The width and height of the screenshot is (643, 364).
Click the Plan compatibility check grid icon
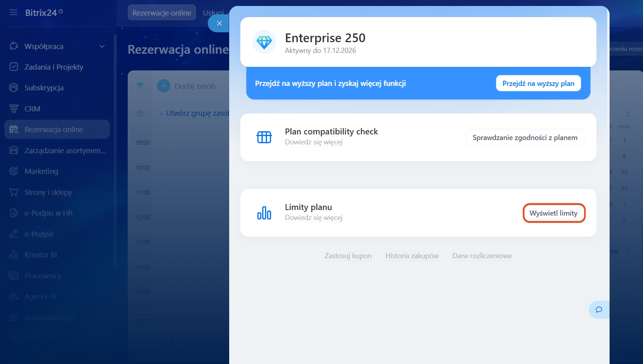(x=264, y=137)
